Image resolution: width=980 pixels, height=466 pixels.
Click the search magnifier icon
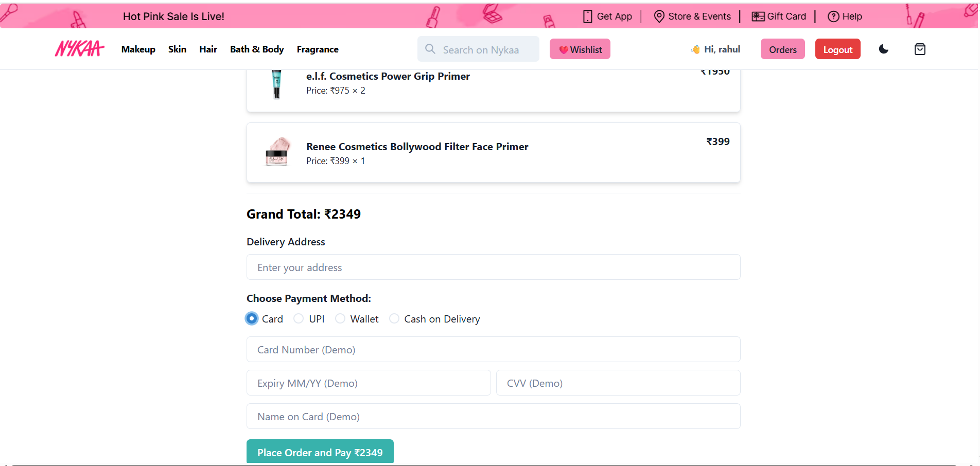pyautogui.click(x=430, y=49)
